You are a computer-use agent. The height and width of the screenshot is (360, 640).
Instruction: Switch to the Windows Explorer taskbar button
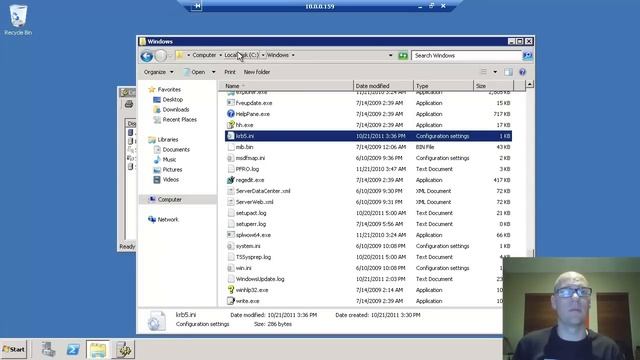[98, 349]
